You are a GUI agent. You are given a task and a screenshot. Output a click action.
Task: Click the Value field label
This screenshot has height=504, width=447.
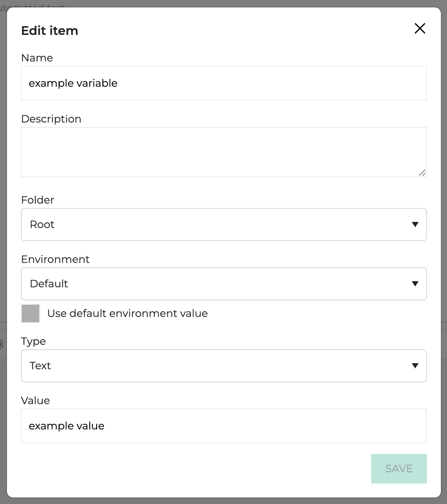35,401
